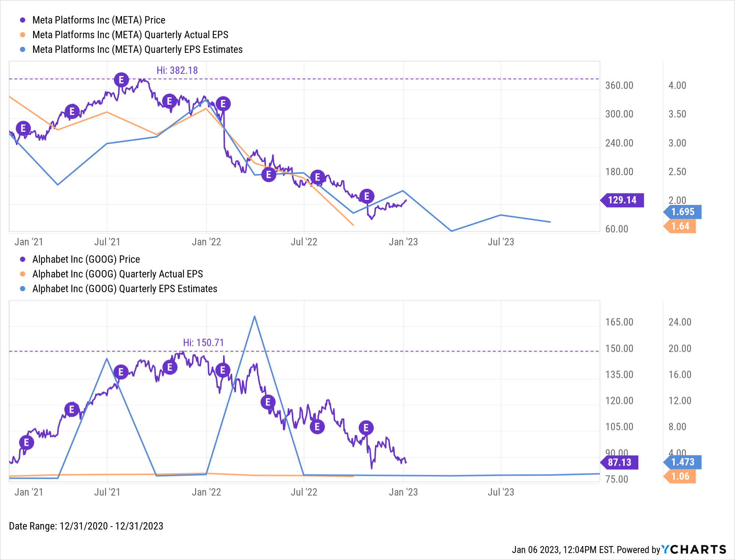735x560 pixels.
Task: Click the blue dot for GOOG Quarterly EPS Estimates
Action: [x=23, y=289]
